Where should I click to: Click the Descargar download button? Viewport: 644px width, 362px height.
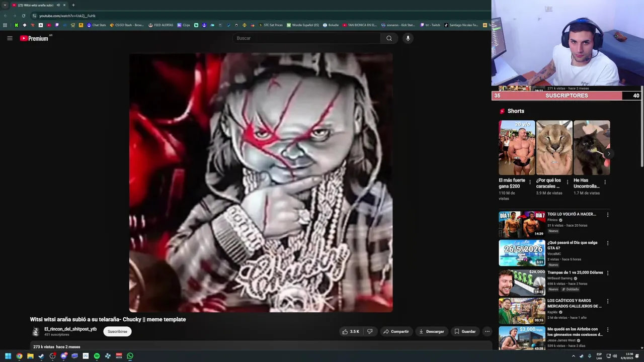432,331
